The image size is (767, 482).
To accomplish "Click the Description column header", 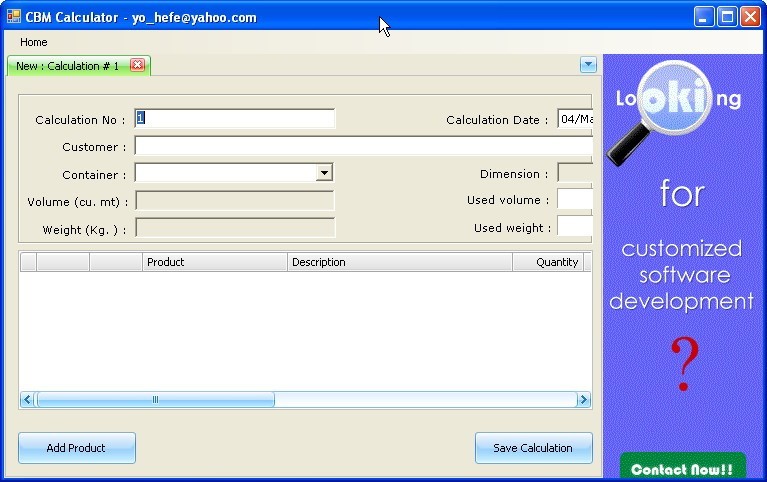I will [x=400, y=262].
